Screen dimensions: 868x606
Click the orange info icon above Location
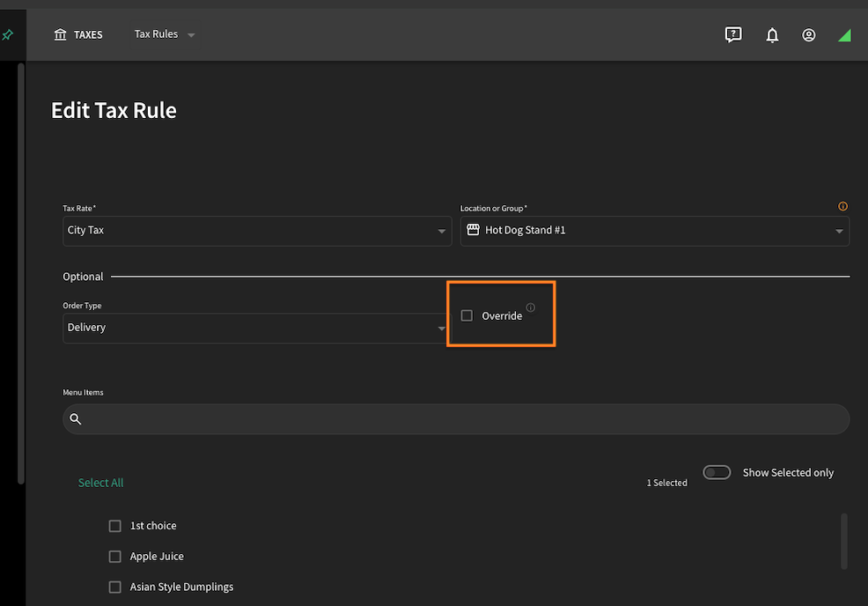(842, 206)
